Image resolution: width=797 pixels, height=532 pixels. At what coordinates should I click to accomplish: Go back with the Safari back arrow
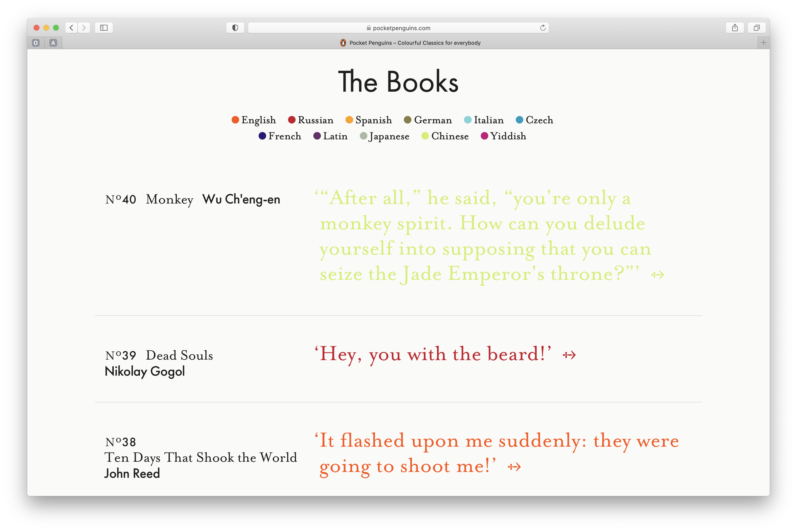[x=71, y=28]
